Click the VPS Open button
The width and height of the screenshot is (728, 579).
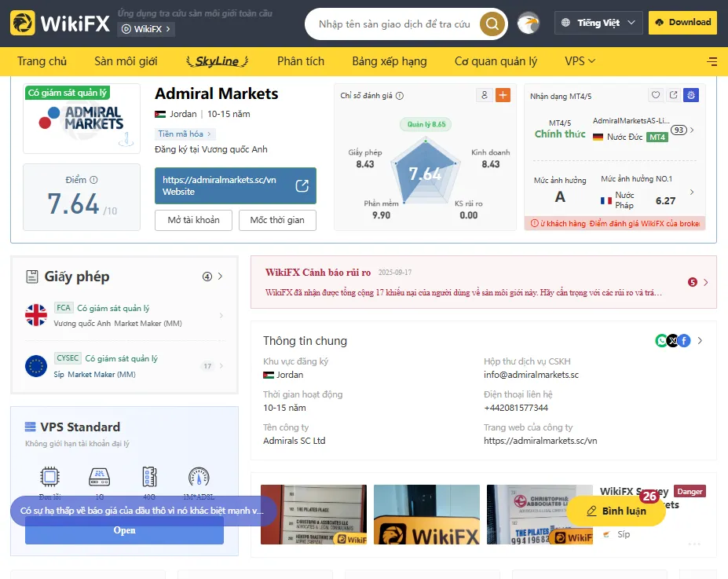click(x=124, y=530)
